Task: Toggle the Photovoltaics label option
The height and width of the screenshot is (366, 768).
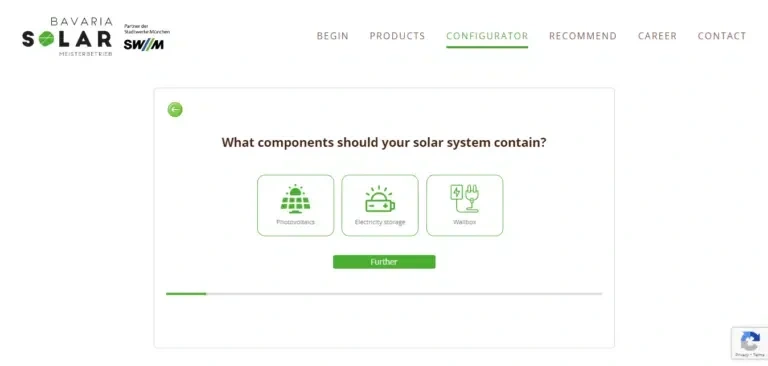Action: [x=295, y=222]
